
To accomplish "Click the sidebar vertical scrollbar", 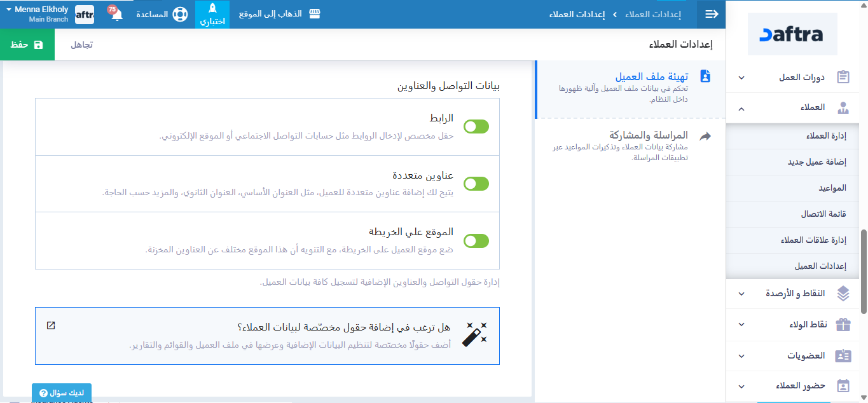I will click(863, 271).
